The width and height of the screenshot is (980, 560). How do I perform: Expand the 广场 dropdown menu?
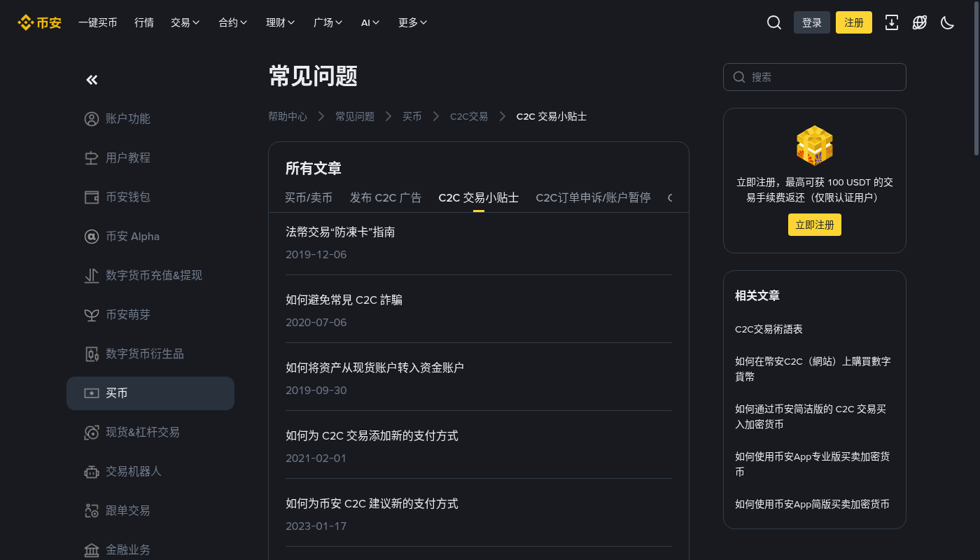(328, 22)
